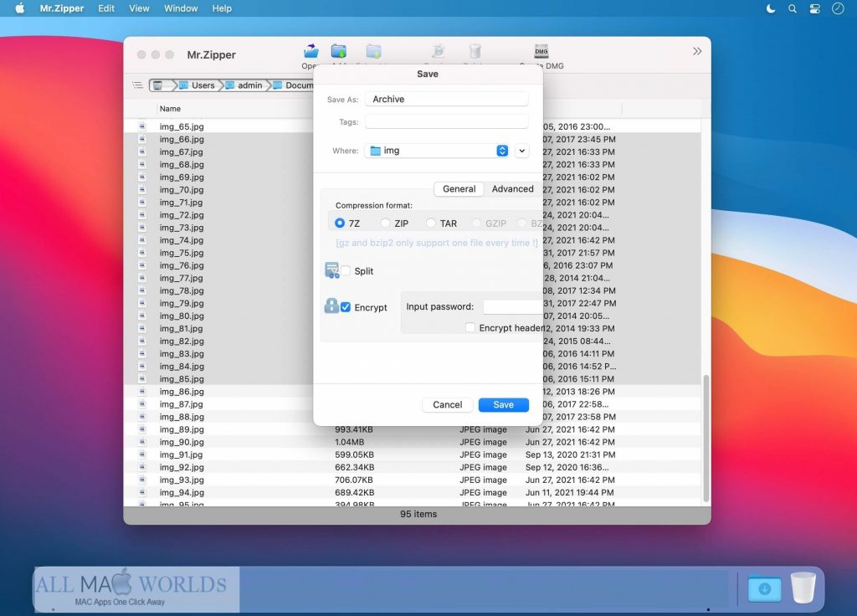Click the file icon beside img_82.jpg

[142, 341]
